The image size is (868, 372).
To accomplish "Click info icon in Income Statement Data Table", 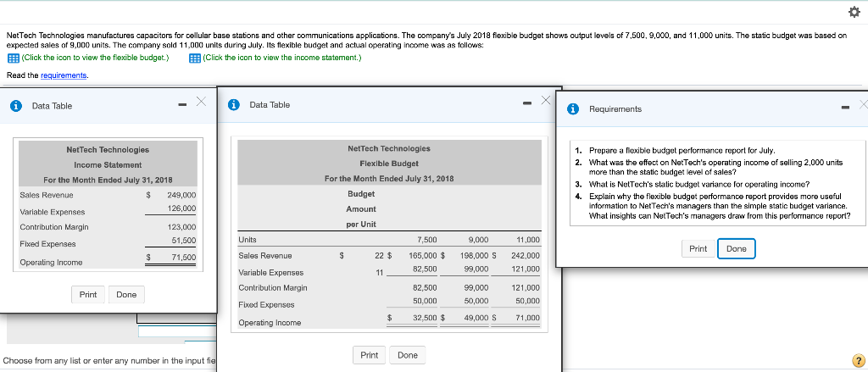I will (17, 106).
